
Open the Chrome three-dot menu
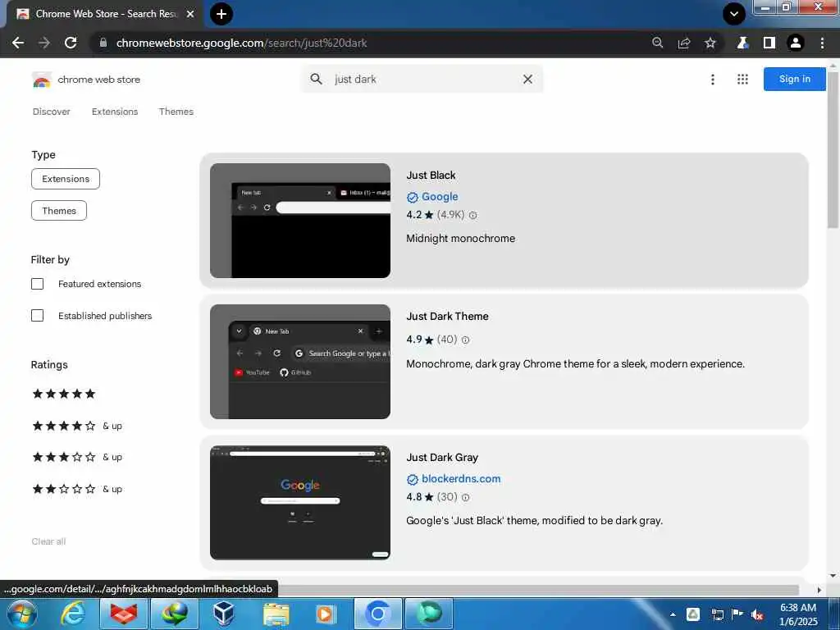pyautogui.click(x=822, y=43)
